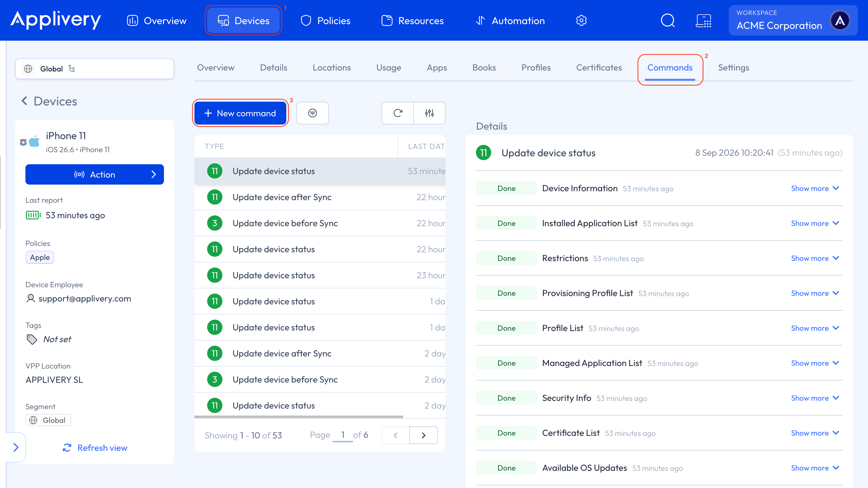
Task: Click the New command button
Action: [240, 113]
